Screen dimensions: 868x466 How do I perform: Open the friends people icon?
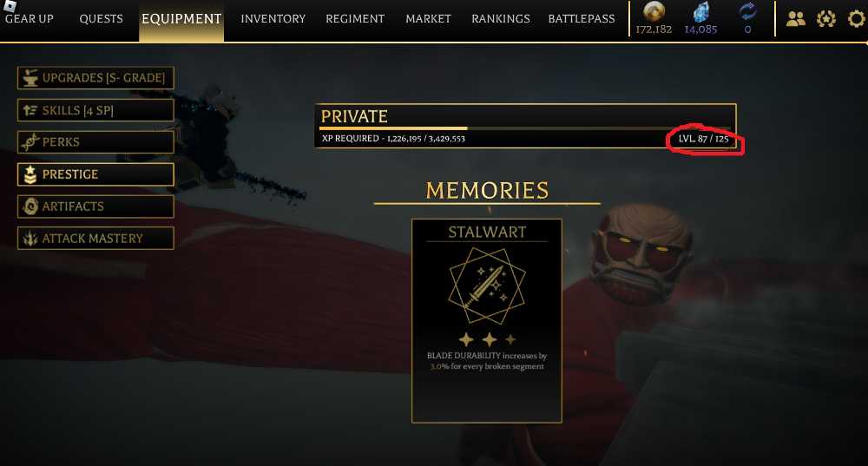[795, 19]
